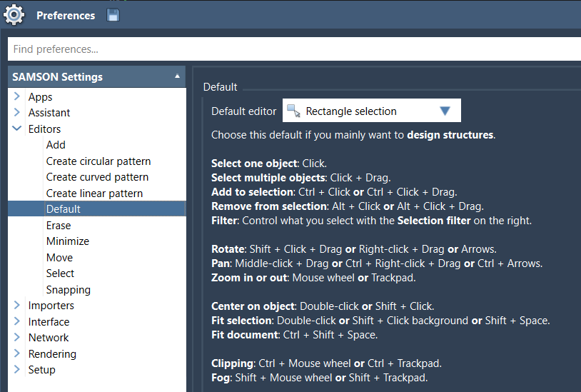Expand the Assistant tree node
Screen dimensions: 581x392
tap(16, 112)
